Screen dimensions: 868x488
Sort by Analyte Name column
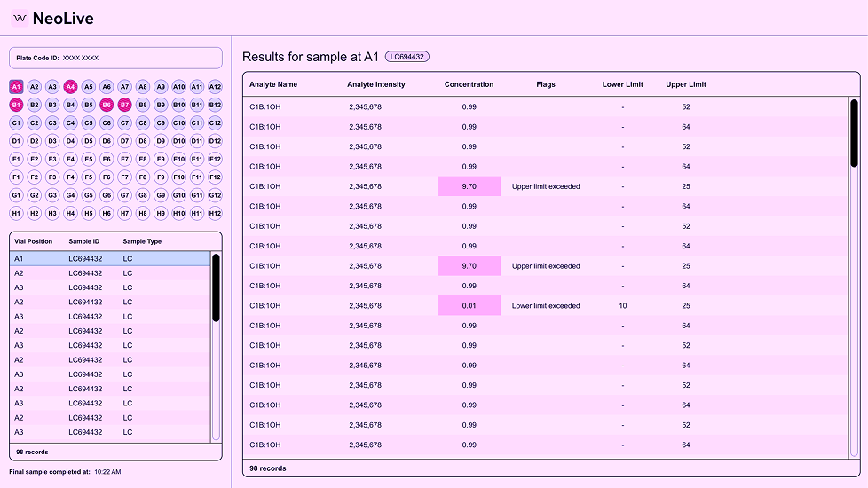(x=272, y=84)
